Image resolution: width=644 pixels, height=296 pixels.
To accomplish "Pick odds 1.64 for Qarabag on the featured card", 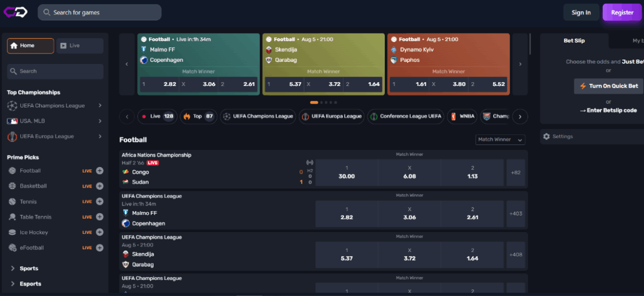I will pyautogui.click(x=363, y=84).
